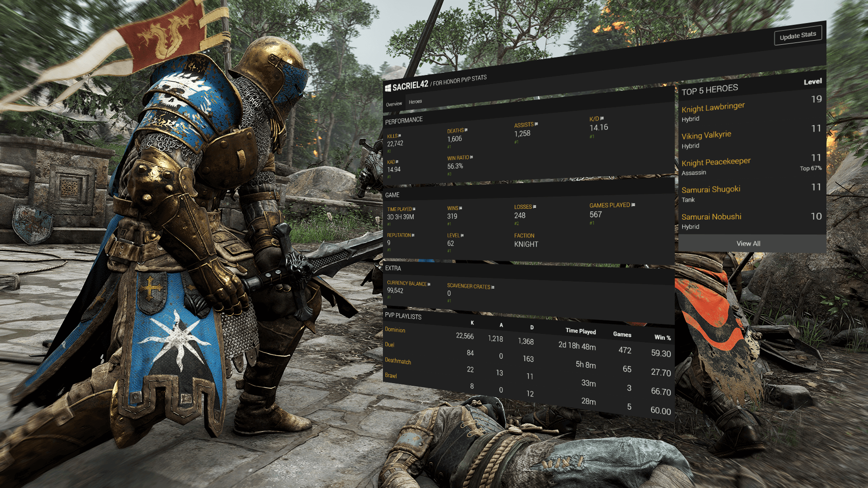Click the Windows platform icon beside SACRIEL42
Viewport: 868px width, 488px height.
coord(388,88)
